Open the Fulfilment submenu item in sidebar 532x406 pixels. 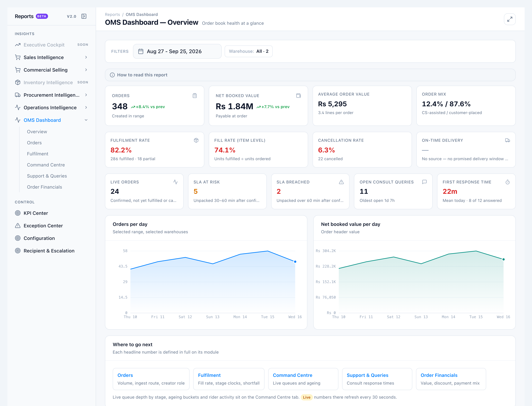point(38,154)
